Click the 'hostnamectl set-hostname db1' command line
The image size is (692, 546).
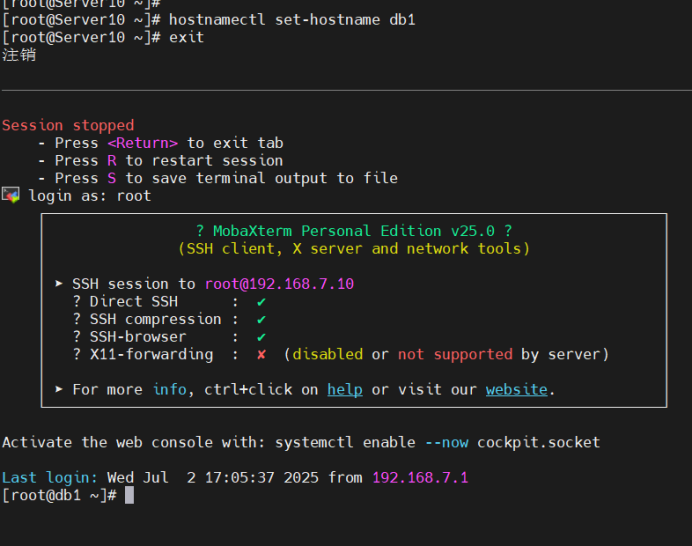coord(292,20)
